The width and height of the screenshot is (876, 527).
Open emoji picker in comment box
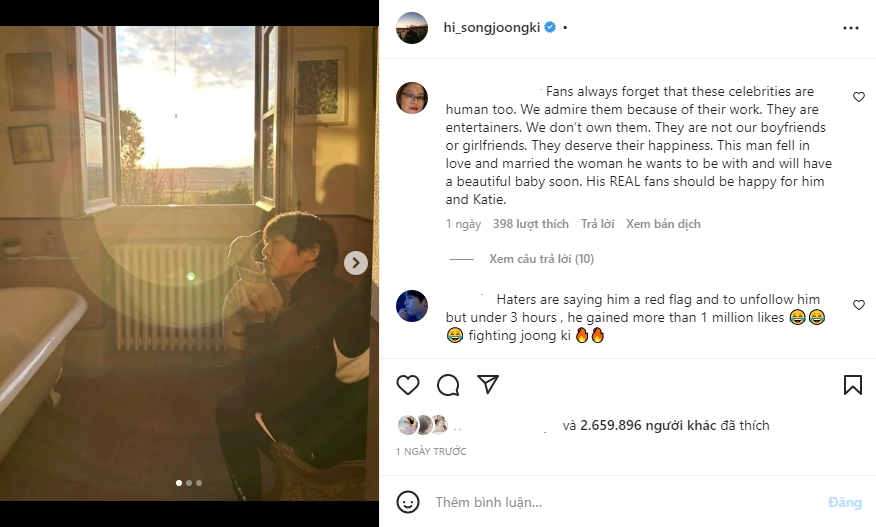tap(407, 502)
